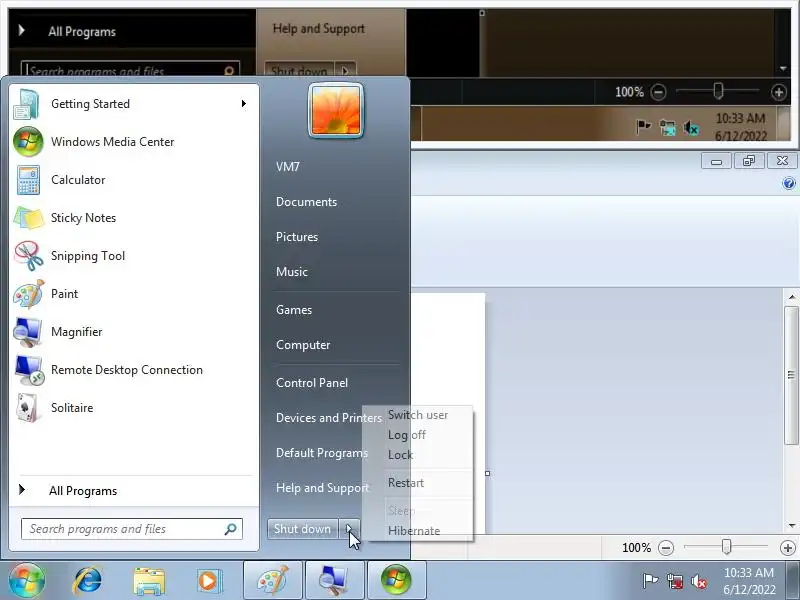Click the upper status bar zoom out button
Viewport: 800px width, 600px height.
658,92
